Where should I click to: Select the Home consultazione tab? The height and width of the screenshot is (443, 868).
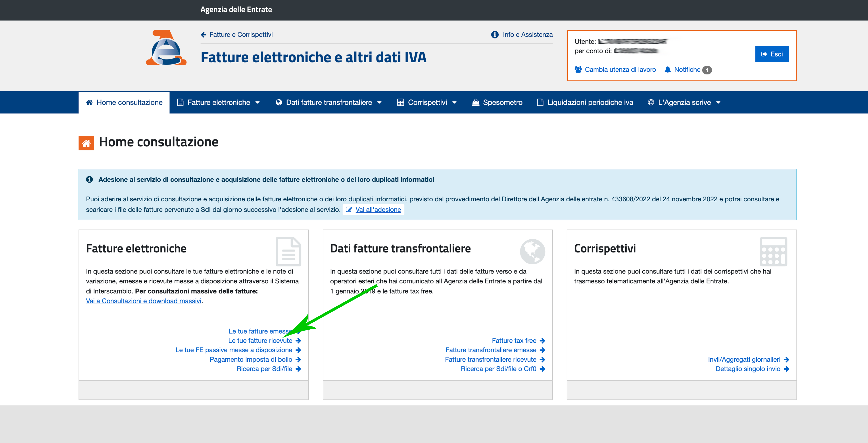[x=124, y=102]
